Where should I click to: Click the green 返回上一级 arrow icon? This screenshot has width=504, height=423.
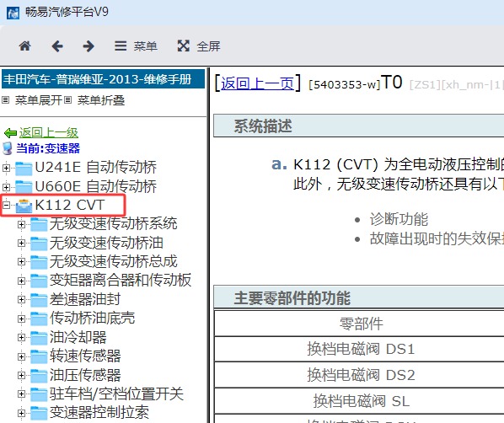tap(10, 132)
